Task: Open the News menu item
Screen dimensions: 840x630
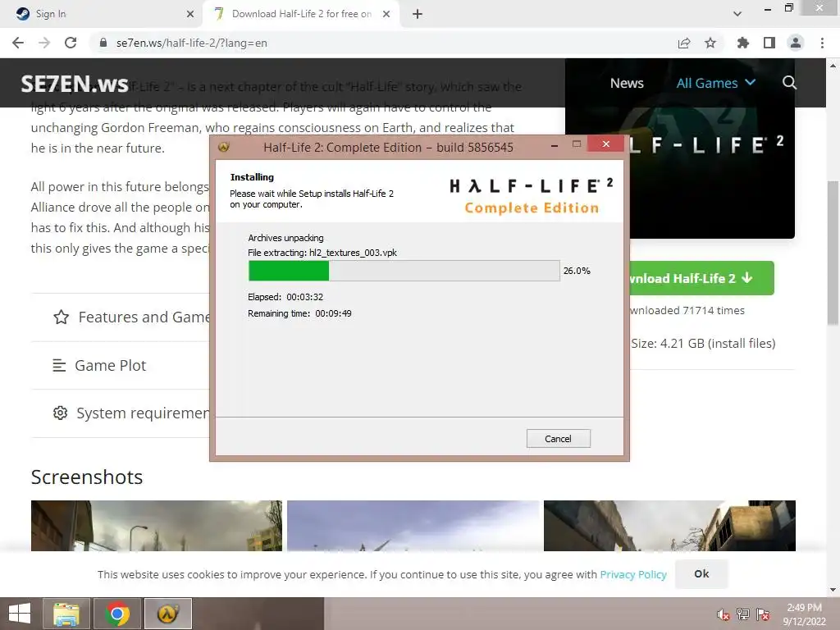Action: point(627,83)
